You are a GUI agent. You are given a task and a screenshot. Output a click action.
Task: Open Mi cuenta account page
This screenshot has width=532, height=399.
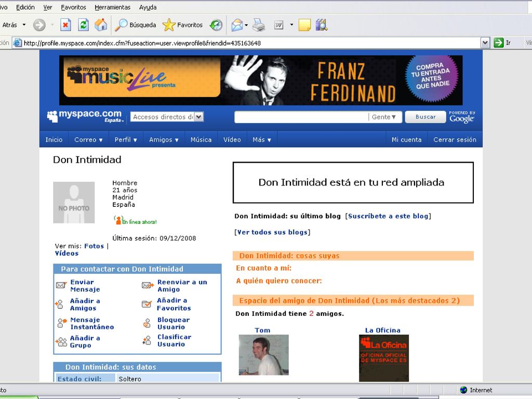406,140
